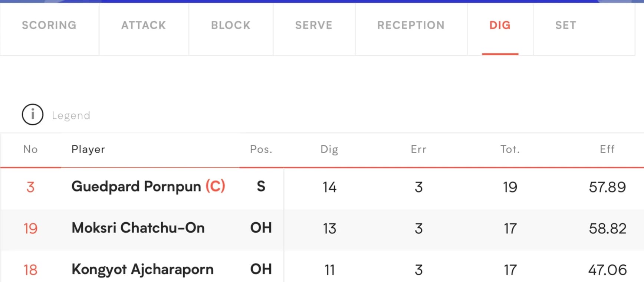The image size is (644, 282).
Task: Sort by the Pos. column header
Action: 261,149
